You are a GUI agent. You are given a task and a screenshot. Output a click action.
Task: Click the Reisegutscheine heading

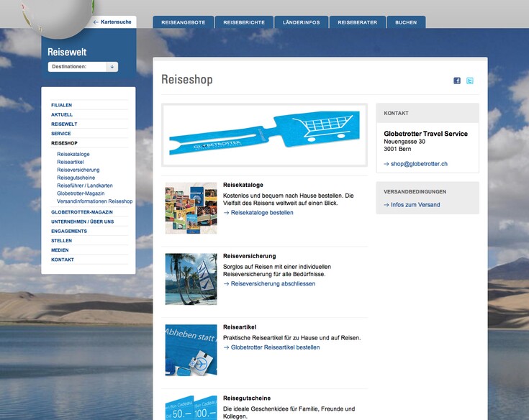(x=247, y=398)
